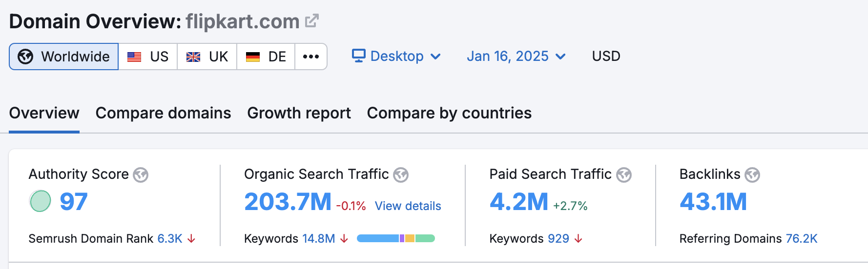This screenshot has height=269, width=868.
Task: Click the +2.7% paid traffic change
Action: point(570,206)
